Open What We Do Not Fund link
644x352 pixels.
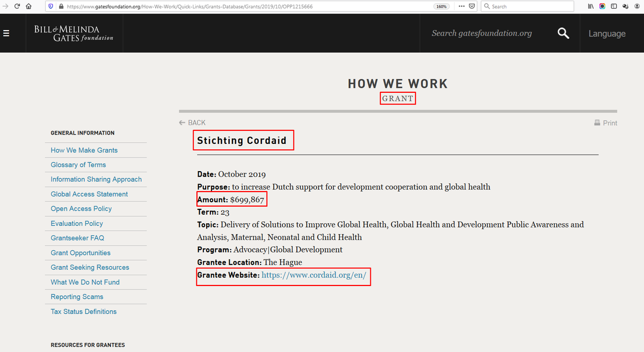85,282
